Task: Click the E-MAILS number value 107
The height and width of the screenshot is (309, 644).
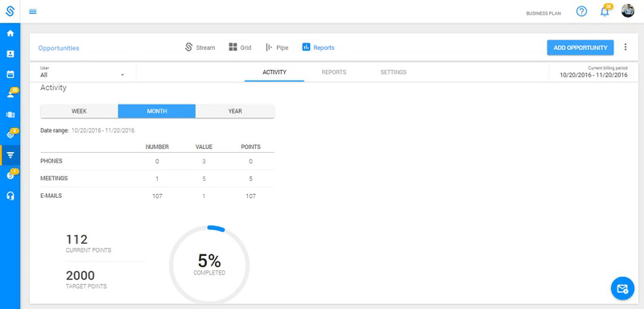Action: tap(157, 196)
